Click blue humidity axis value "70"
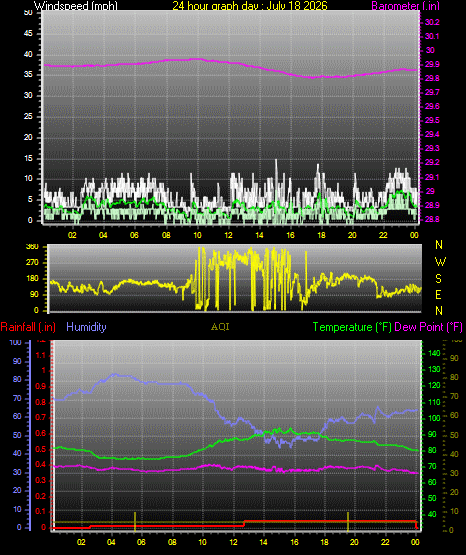 pyautogui.click(x=17, y=399)
